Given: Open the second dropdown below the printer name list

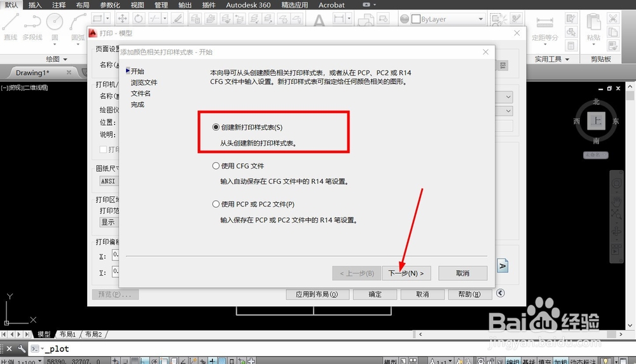Looking at the screenshot, I should 508,111.
